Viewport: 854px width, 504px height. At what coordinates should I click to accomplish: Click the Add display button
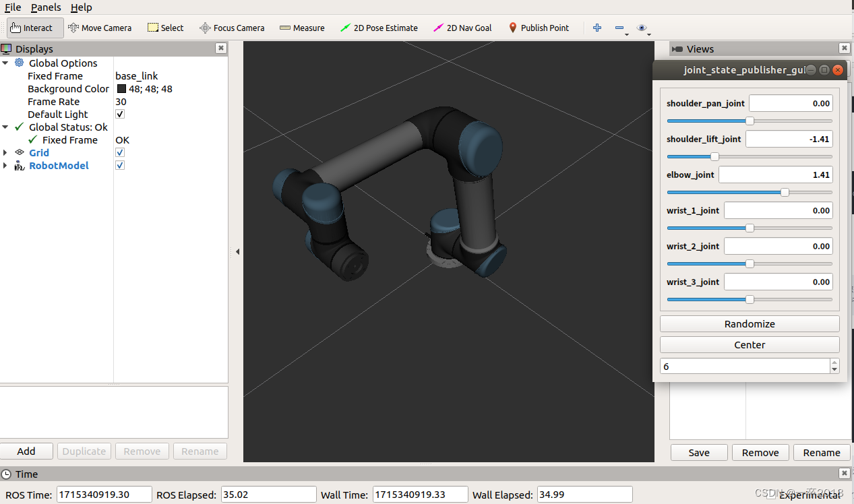click(x=26, y=451)
